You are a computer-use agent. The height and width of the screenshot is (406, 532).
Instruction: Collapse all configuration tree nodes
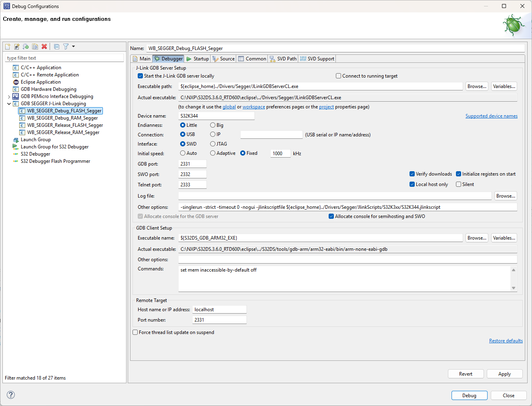[57, 47]
